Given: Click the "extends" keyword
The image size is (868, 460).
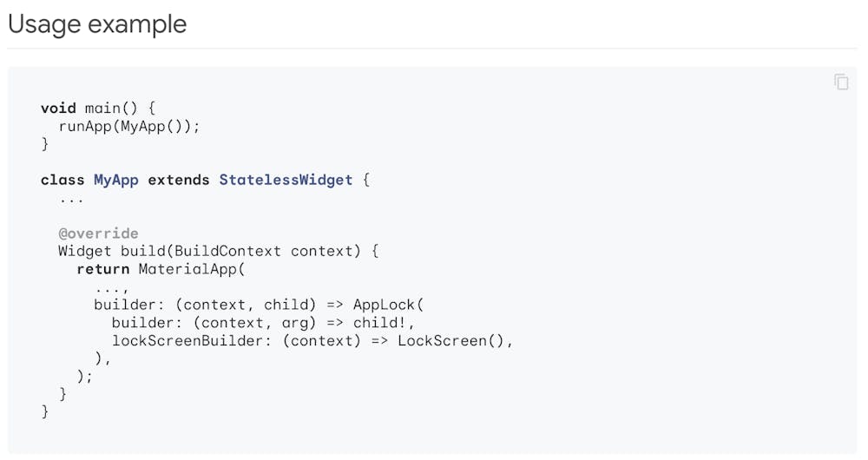Looking at the screenshot, I should 179,180.
